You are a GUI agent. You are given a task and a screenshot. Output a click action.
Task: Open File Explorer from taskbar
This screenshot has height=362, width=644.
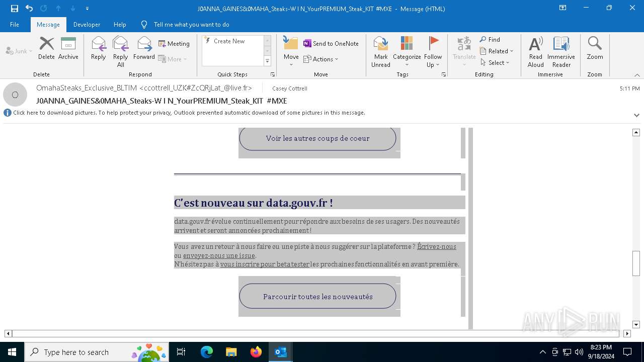(231, 352)
